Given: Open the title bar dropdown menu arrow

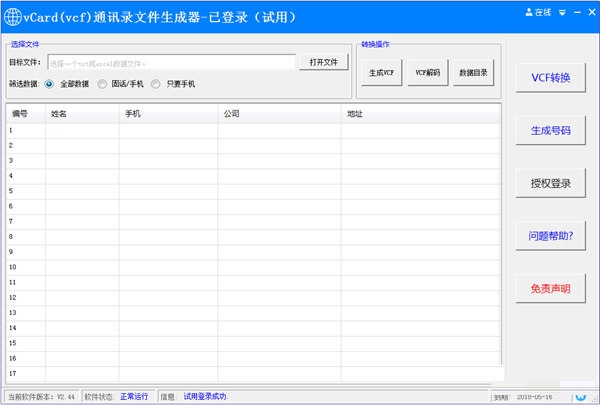Looking at the screenshot, I should pos(563,11).
